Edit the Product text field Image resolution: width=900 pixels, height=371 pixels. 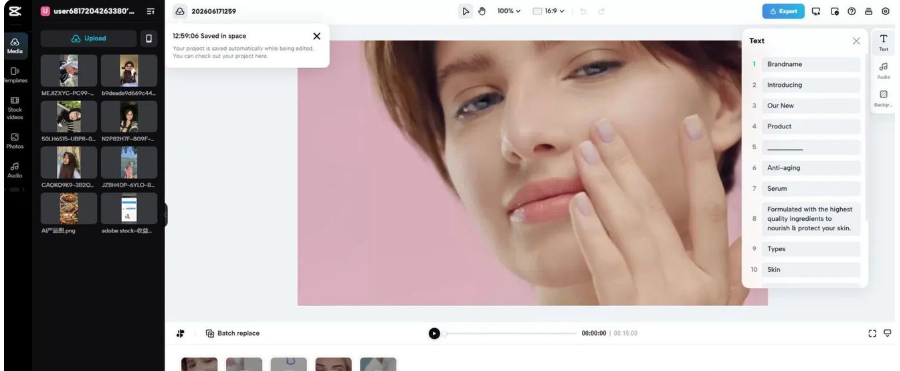[x=811, y=126]
